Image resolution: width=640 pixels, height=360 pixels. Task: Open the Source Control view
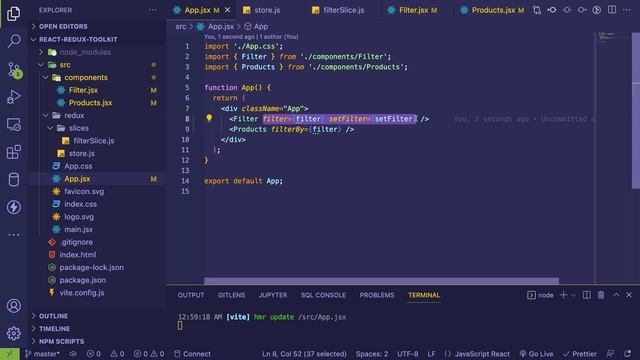click(14, 70)
